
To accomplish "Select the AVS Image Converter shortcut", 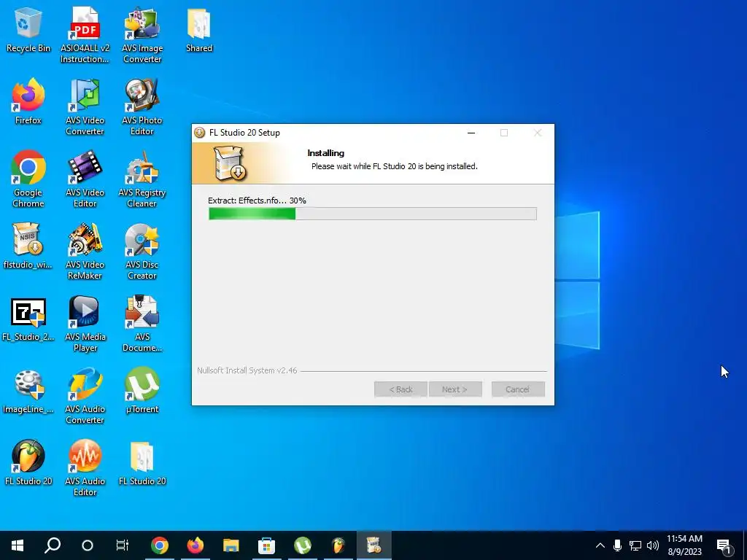I will 142,35.
